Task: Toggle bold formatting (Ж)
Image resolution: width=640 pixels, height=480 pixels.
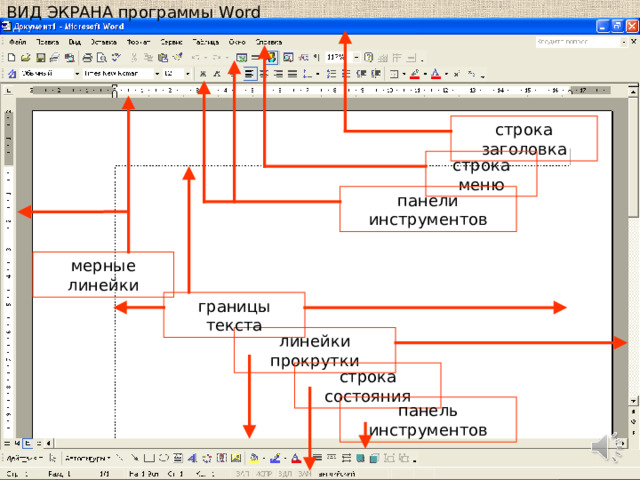Action: click(203, 74)
